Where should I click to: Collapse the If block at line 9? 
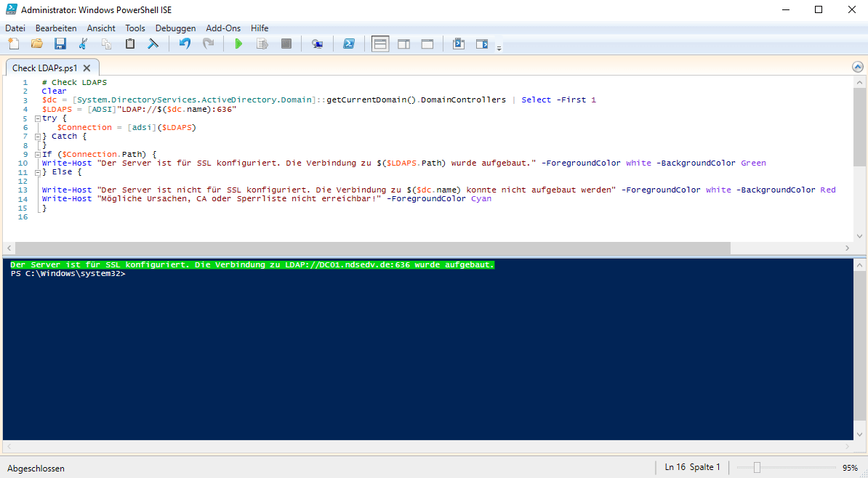click(38, 154)
